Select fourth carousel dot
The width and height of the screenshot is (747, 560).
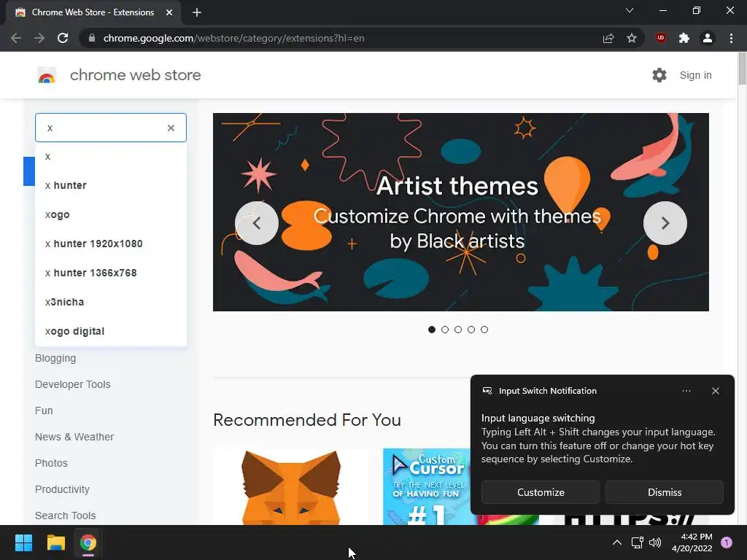click(471, 330)
